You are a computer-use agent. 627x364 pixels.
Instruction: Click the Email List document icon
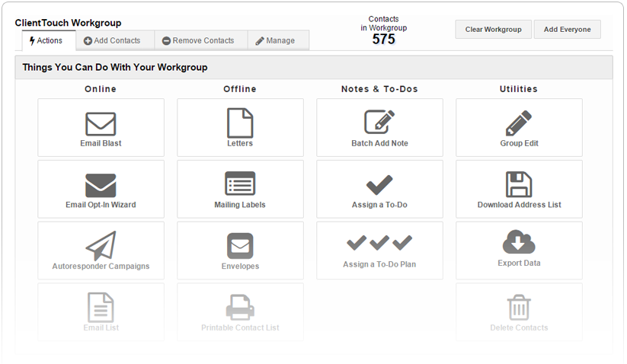coord(101,307)
